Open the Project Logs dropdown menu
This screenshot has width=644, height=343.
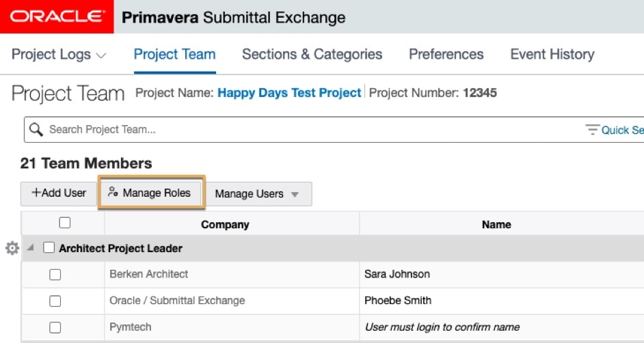pyautogui.click(x=59, y=55)
